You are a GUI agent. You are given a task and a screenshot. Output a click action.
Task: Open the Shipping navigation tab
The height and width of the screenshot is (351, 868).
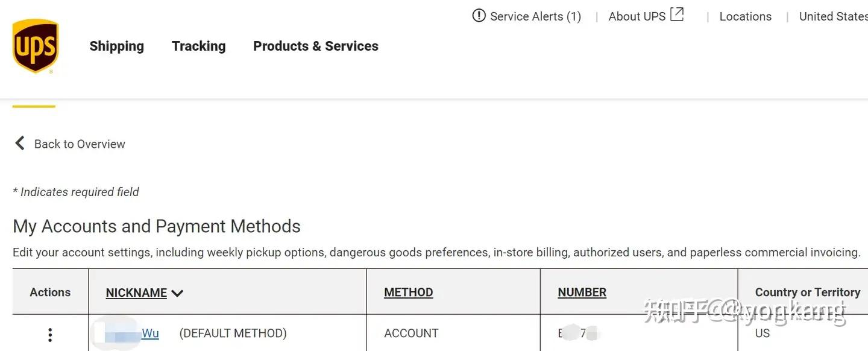point(116,46)
